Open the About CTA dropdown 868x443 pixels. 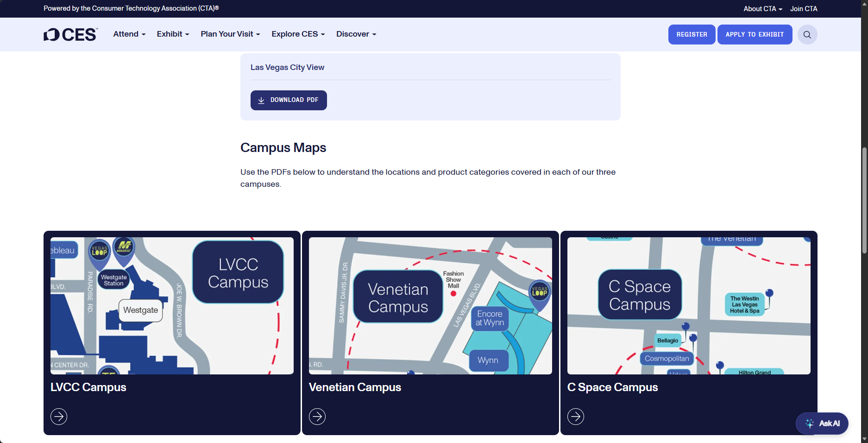763,9
